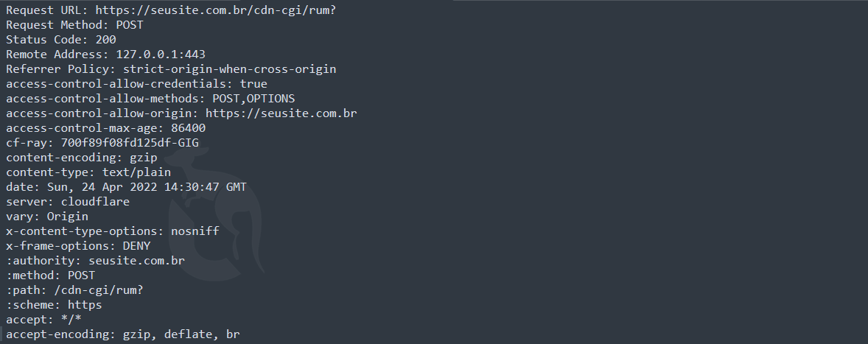Click the :authority seusite.com.br value
Image resolution: width=868 pixels, height=344 pixels.
[136, 260]
